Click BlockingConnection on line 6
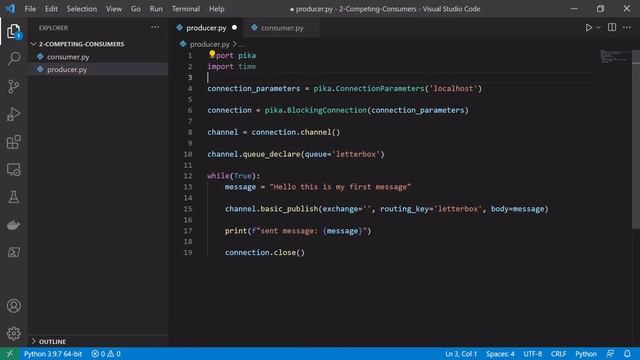Image resolution: width=640 pixels, height=360 pixels. 327,110
